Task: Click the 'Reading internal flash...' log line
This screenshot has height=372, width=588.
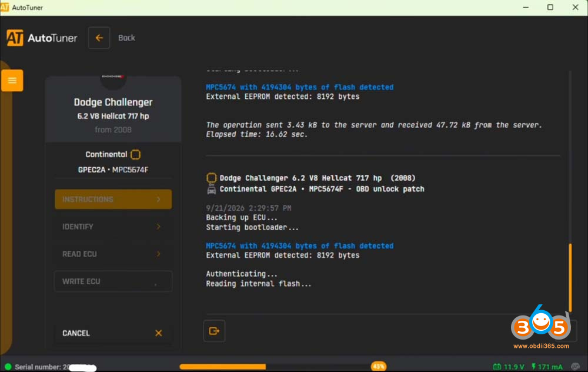Action: coord(258,284)
